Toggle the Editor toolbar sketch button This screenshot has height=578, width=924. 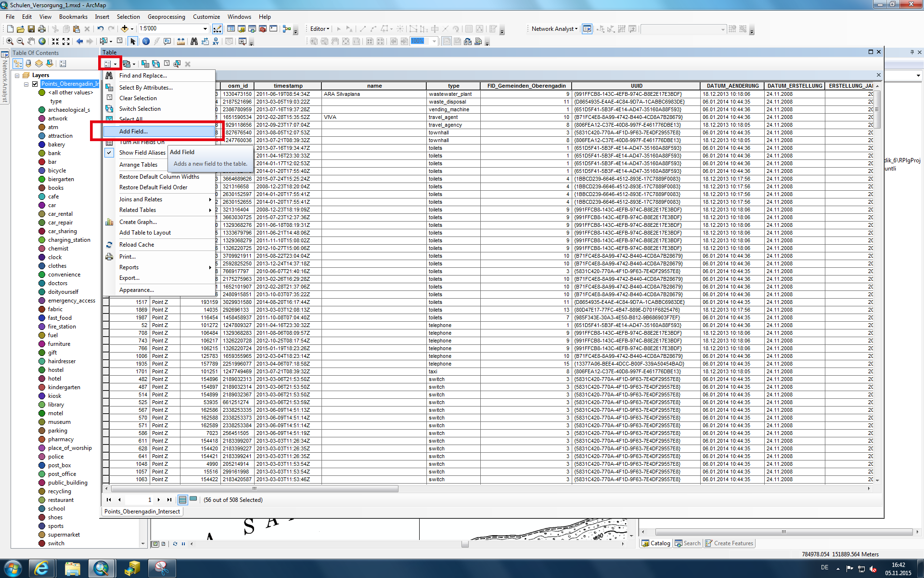point(218,29)
